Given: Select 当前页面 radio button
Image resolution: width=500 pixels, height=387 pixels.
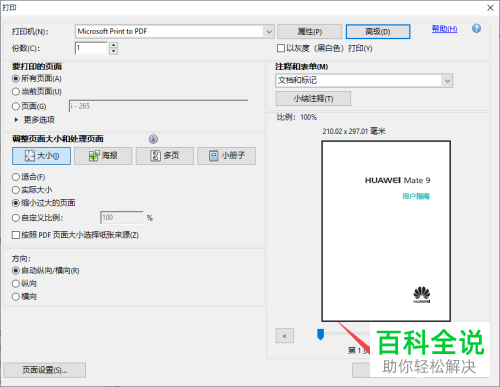Looking at the screenshot, I should [16, 91].
